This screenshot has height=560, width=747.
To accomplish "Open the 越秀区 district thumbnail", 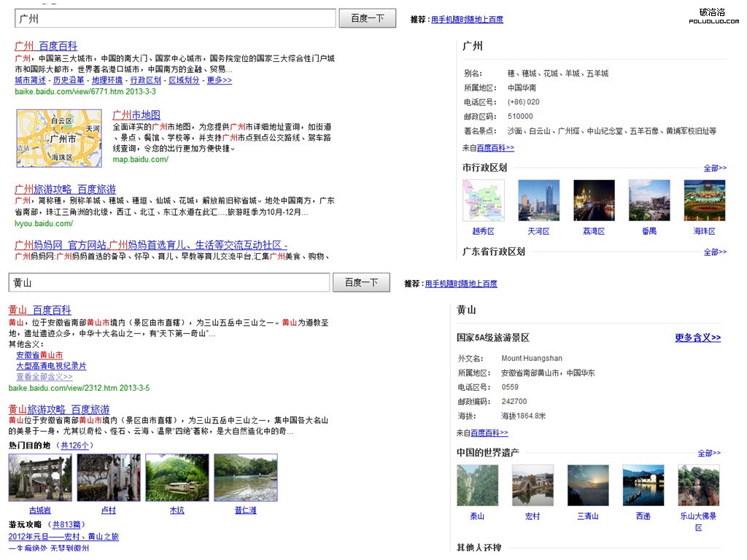I will [483, 201].
